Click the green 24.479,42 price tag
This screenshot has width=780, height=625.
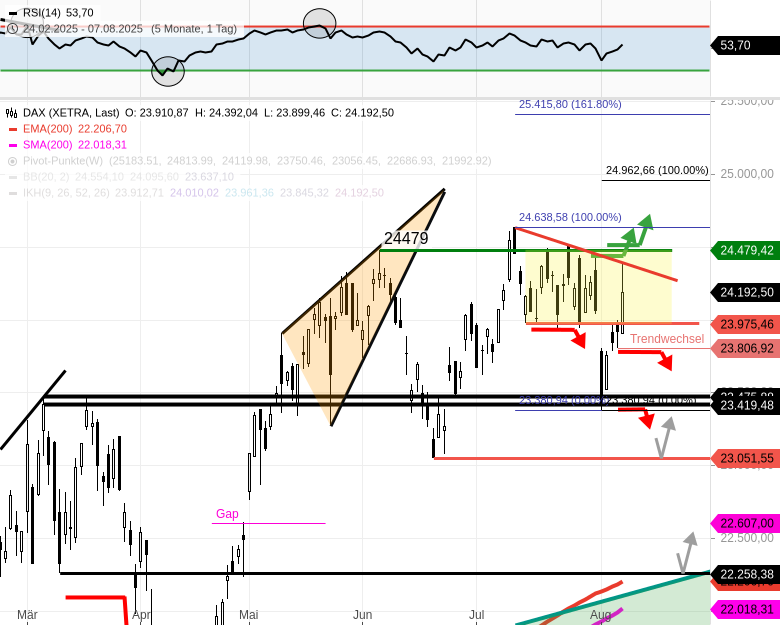[x=745, y=250]
